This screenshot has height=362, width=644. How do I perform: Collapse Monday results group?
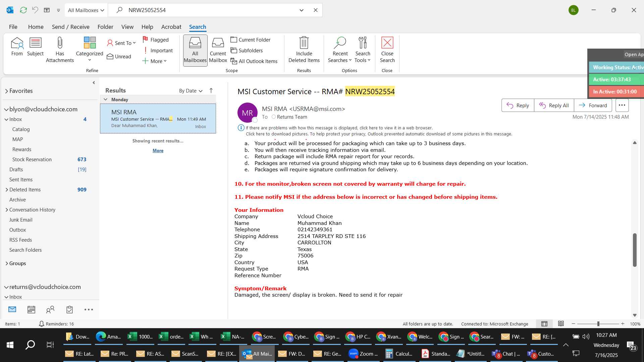click(x=105, y=100)
